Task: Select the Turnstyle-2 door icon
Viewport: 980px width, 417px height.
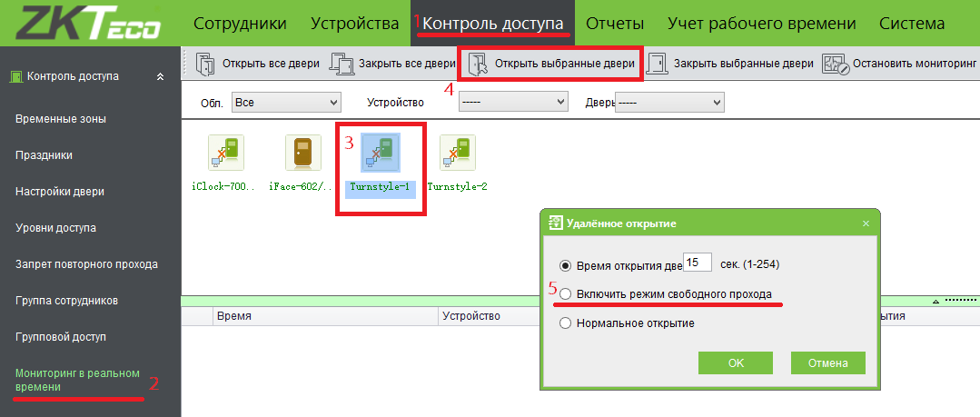Action: [458, 153]
